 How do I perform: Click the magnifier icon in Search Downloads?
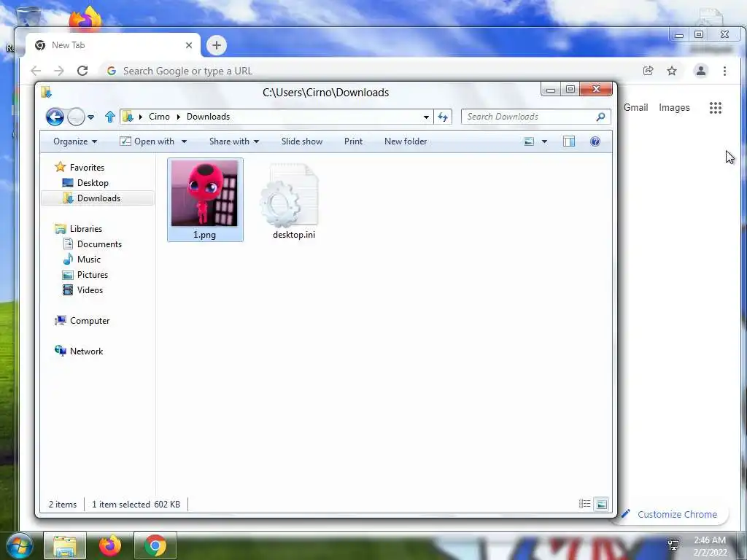pos(601,117)
